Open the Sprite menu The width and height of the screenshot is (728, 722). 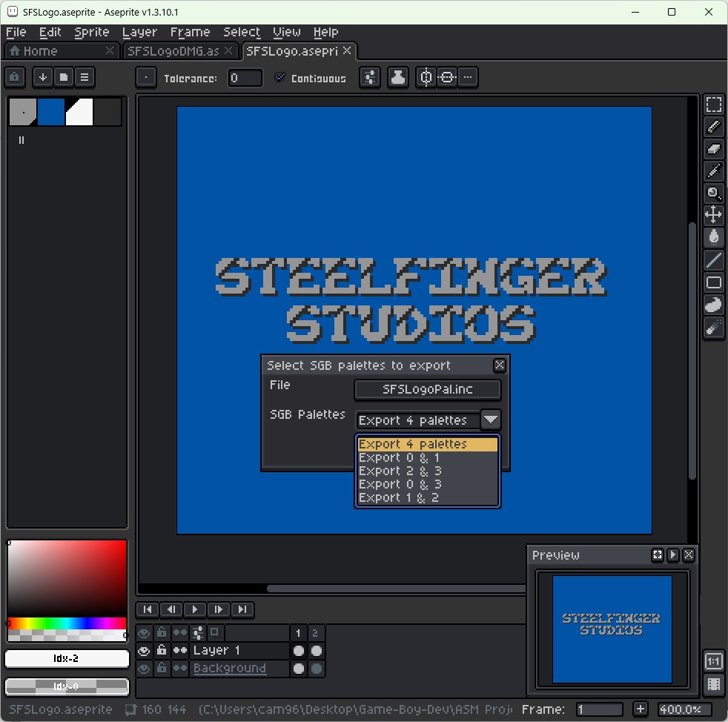pos(91,32)
